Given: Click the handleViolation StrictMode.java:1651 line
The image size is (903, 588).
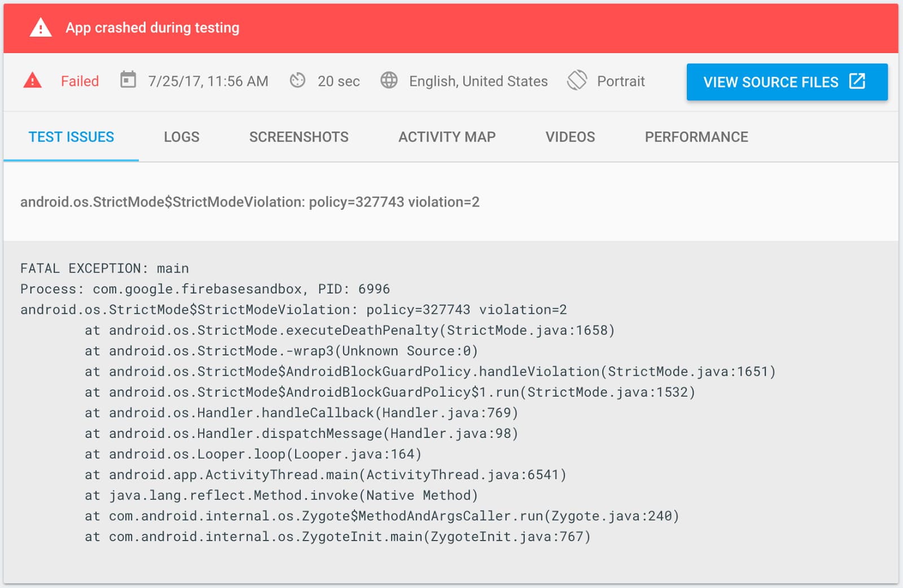Looking at the screenshot, I should [x=430, y=371].
